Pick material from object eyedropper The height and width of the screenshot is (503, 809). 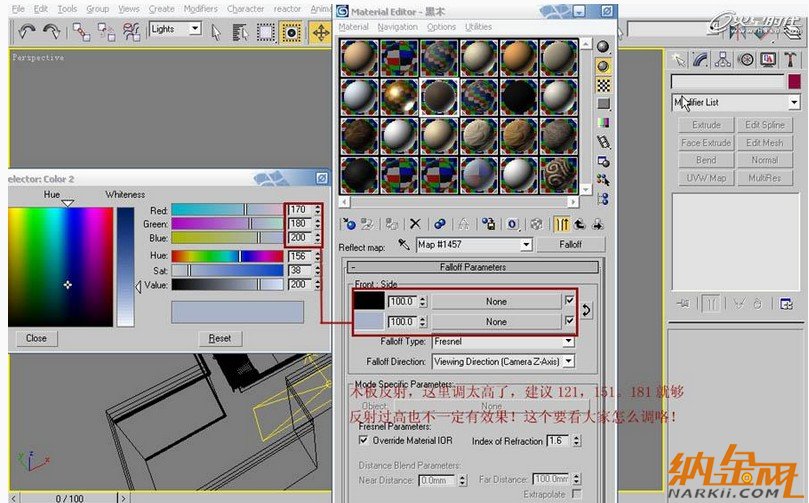point(404,244)
